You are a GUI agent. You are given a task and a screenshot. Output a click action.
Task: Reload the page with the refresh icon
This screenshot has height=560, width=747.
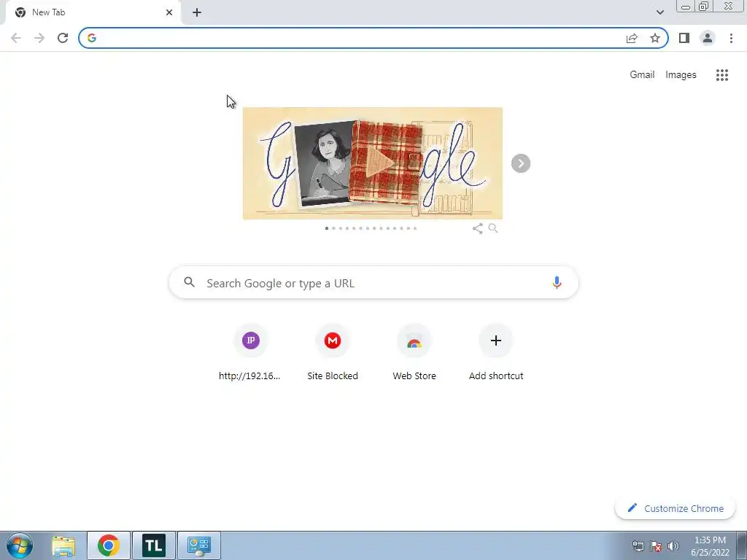[63, 38]
